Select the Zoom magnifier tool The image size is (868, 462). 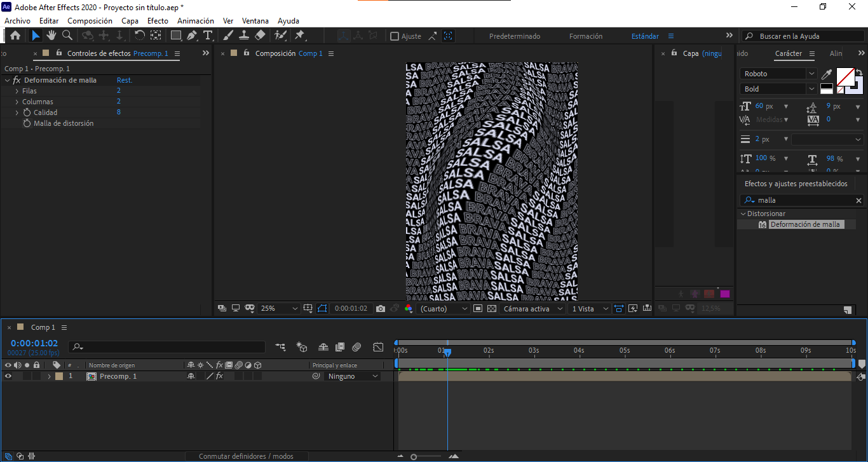pos(67,36)
